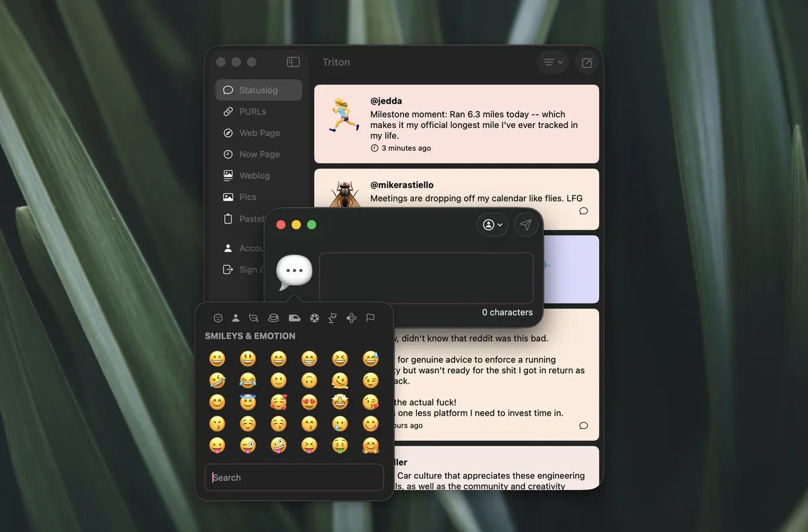Click the emoji Search field
The image size is (808, 532).
pos(294,477)
